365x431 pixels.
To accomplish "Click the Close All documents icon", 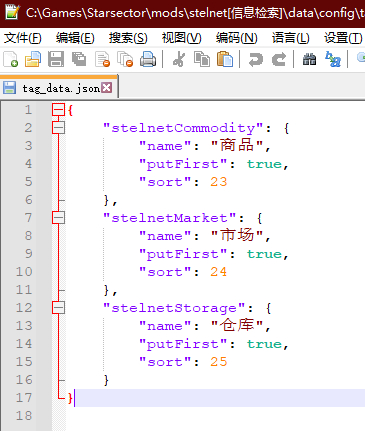I will pyautogui.click(x=125, y=59).
